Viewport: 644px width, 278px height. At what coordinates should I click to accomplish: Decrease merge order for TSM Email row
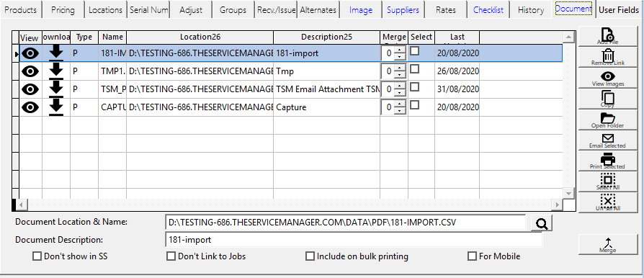pyautogui.click(x=400, y=92)
